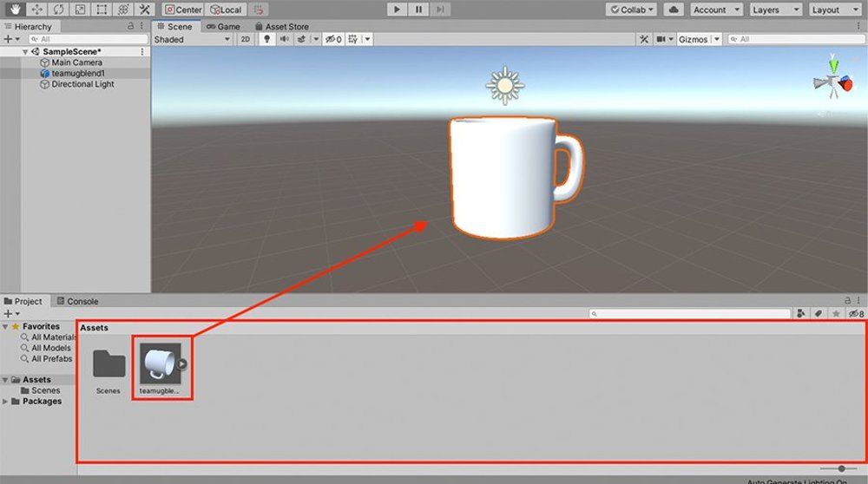This screenshot has width=868, height=484.
Task: Select the Scale tool
Action: (80, 10)
